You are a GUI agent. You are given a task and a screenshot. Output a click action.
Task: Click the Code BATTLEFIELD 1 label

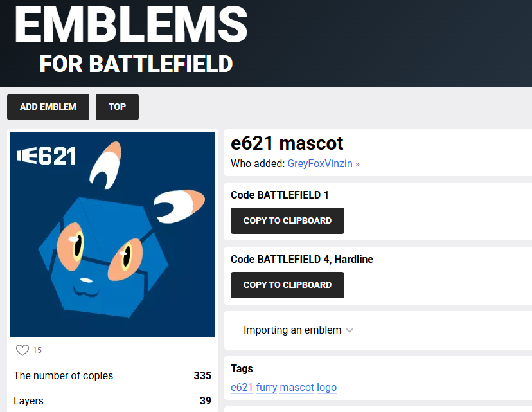tap(279, 195)
